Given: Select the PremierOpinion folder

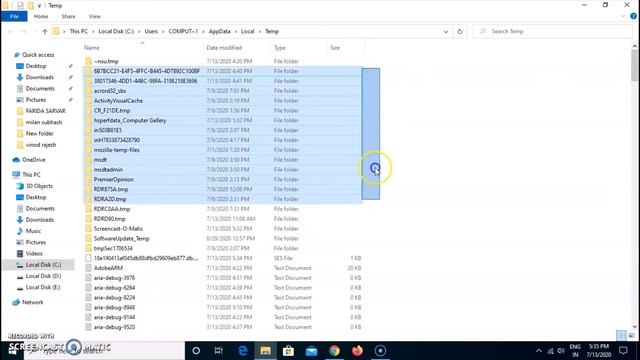Looking at the screenshot, I should (x=113, y=180).
